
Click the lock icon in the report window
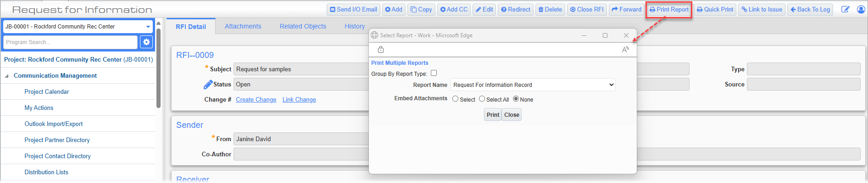pyautogui.click(x=381, y=49)
